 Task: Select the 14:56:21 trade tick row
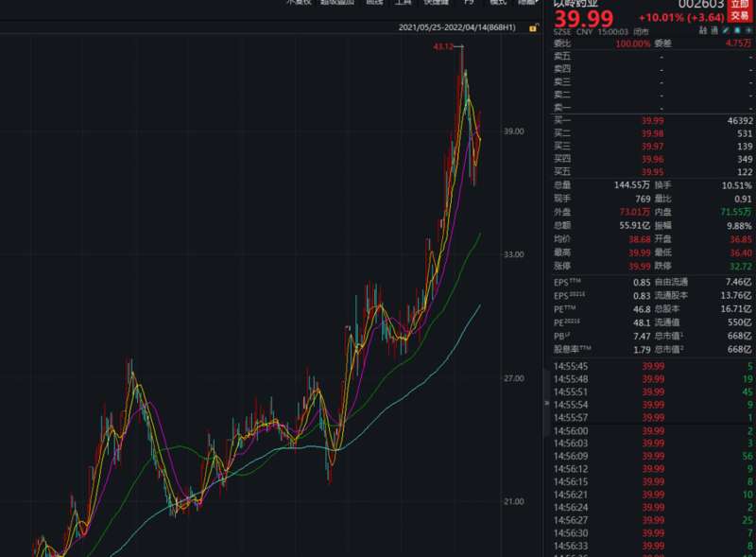(653, 495)
